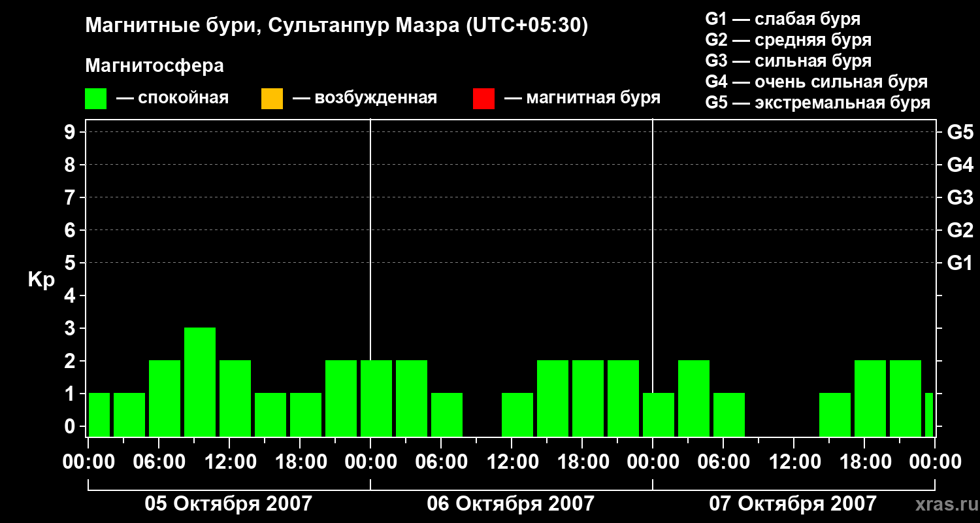Click the tallest green bar reaching Kp 3
This screenshot has height=523, width=980.
point(200,382)
